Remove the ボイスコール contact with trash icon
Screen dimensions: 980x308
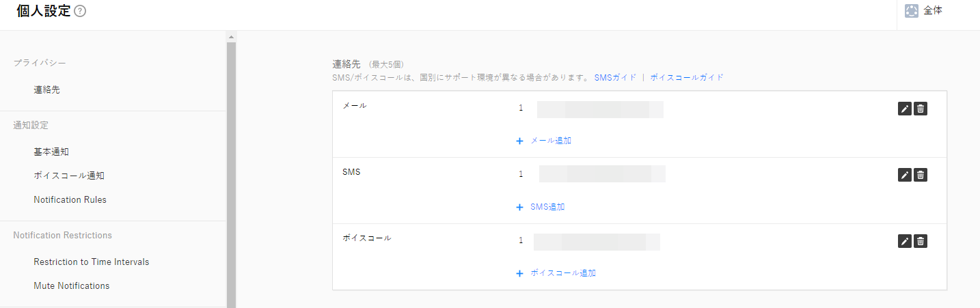[921, 241]
